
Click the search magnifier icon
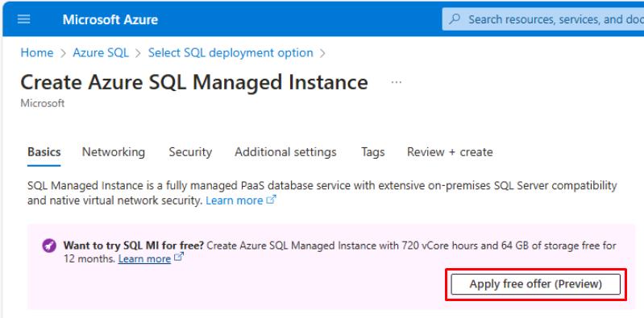point(455,19)
